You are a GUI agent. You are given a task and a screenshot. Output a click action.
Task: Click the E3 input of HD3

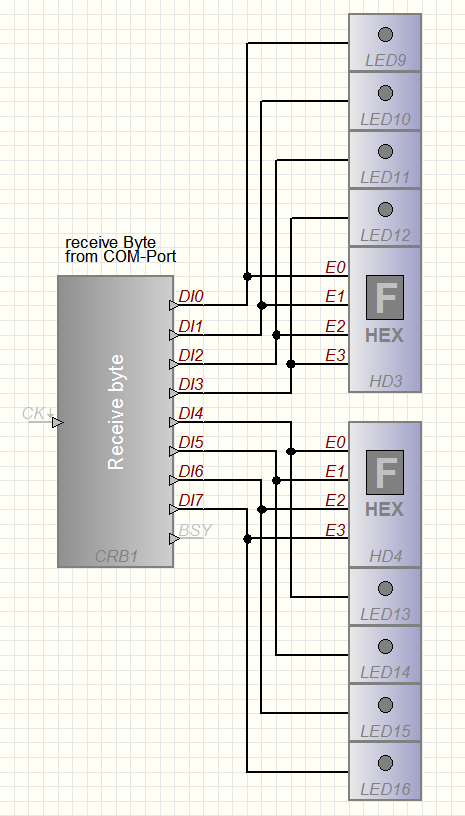(x=335, y=356)
